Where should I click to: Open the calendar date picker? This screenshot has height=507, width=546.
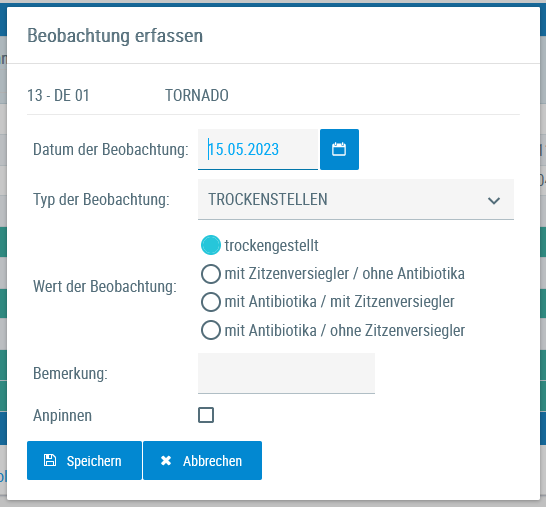[339, 149]
